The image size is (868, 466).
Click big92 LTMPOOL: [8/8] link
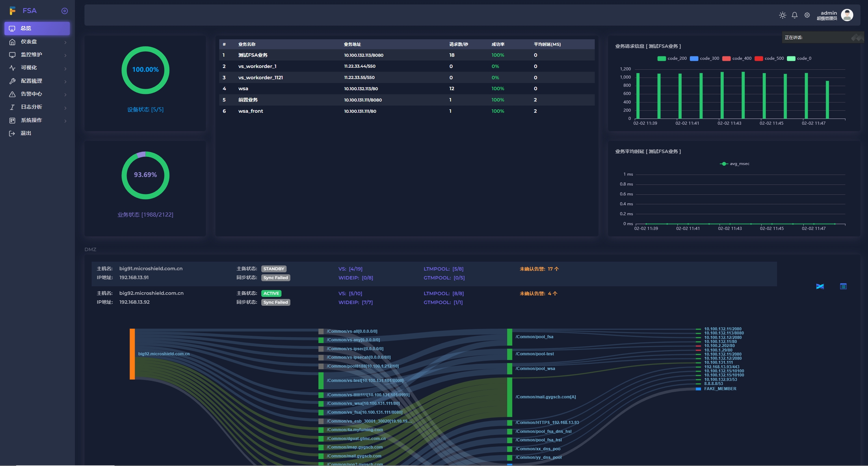pyautogui.click(x=444, y=293)
